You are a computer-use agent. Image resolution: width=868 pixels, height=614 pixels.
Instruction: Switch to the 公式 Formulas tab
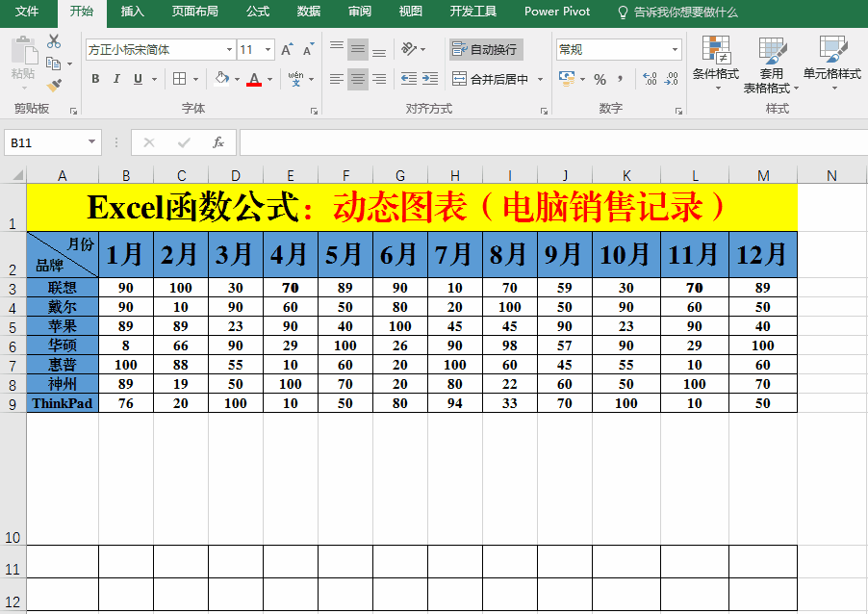click(x=258, y=12)
